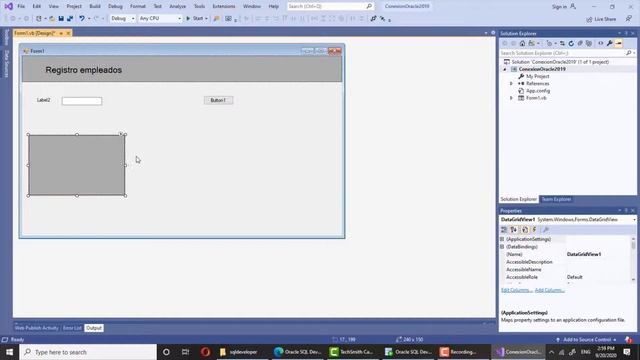Click Collapse All icon in Solution Explorer

coord(580,43)
